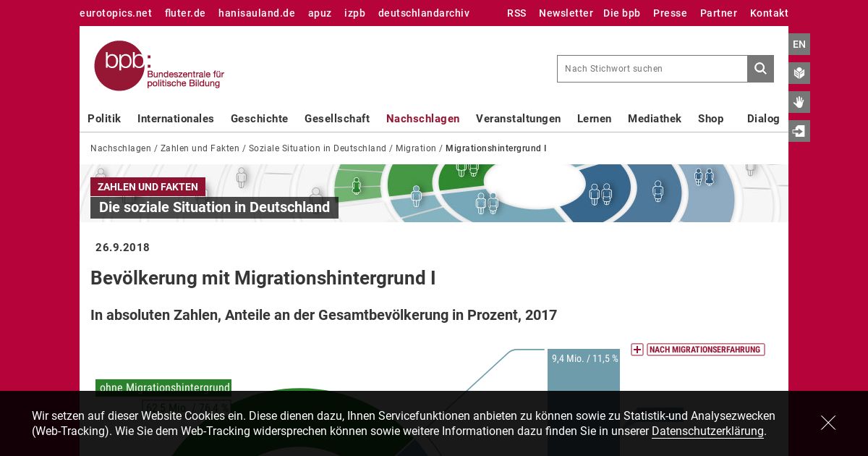Open the Gesellschaft menu
The image size is (868, 456).
[337, 119]
